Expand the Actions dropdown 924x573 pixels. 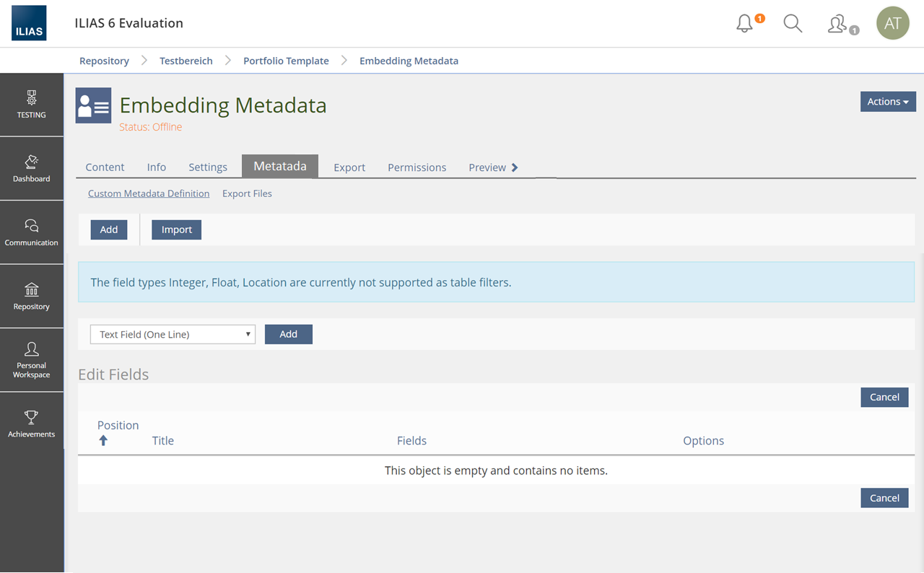point(887,102)
